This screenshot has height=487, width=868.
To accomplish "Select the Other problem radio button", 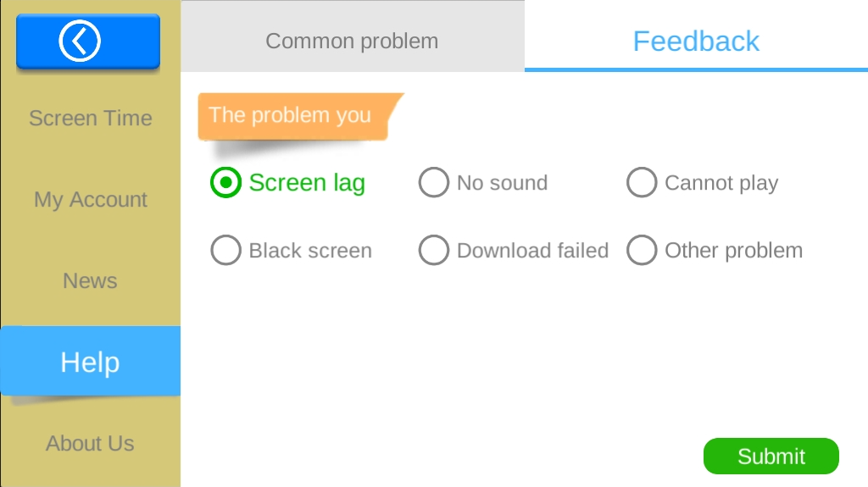I will click(x=642, y=250).
